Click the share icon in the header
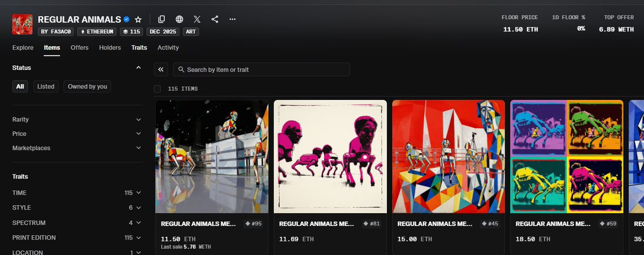 (x=215, y=19)
